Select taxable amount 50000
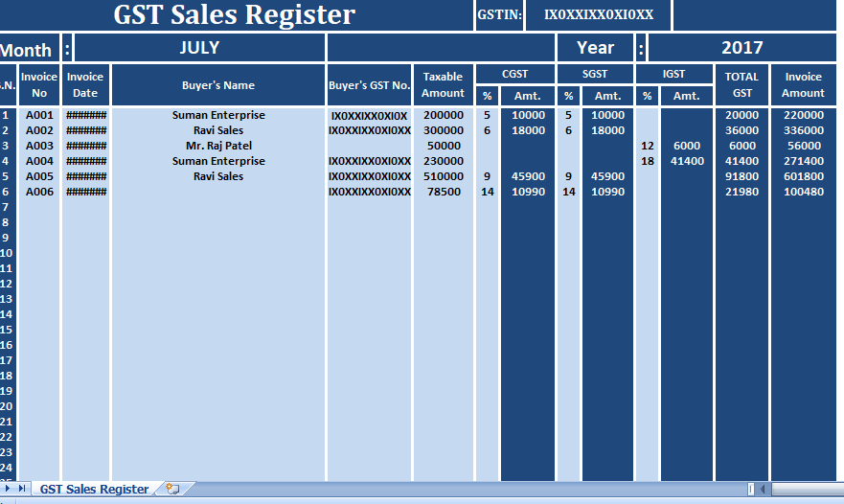Screen dimensions: 844x504 443,146
